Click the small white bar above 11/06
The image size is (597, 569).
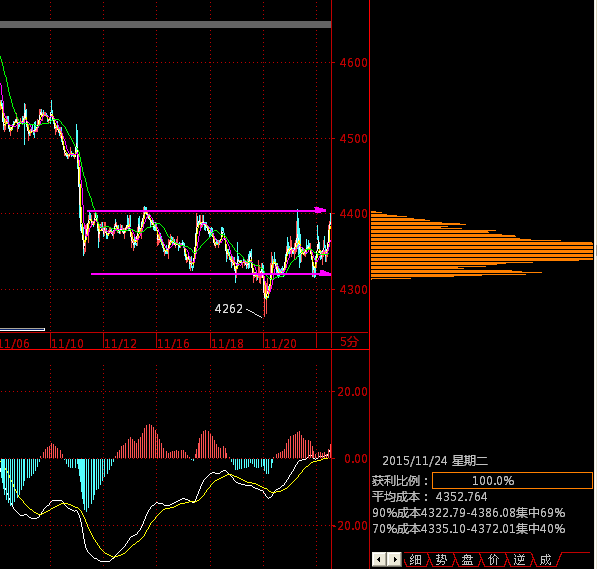(x=22, y=329)
